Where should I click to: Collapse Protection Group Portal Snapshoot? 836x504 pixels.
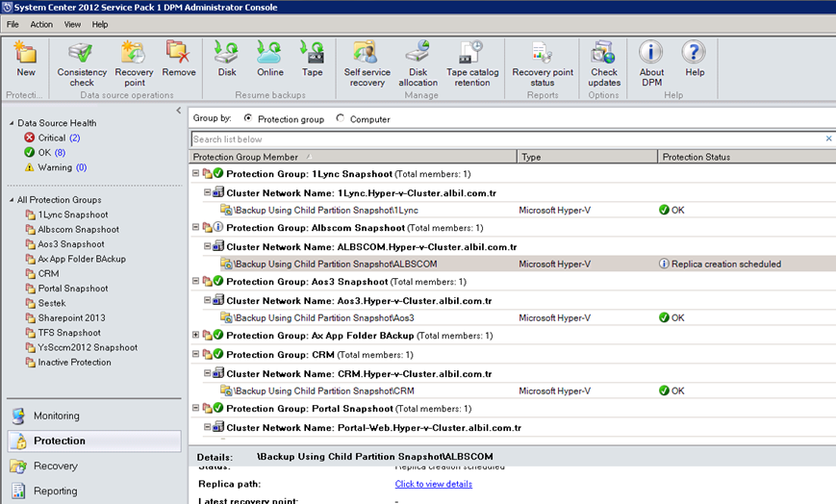195,408
